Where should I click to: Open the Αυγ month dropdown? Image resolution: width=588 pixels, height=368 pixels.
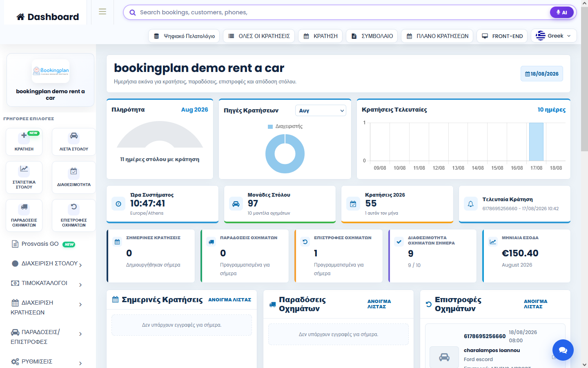[x=321, y=110]
